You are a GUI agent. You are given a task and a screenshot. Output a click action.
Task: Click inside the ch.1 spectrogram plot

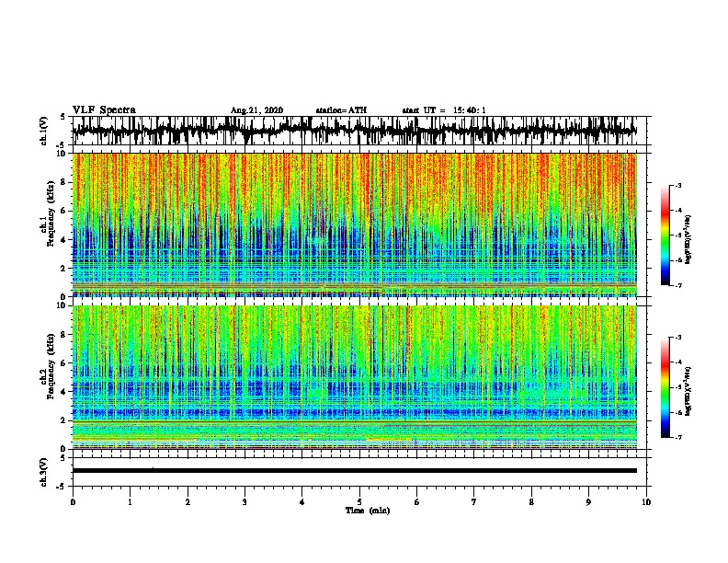[355, 224]
